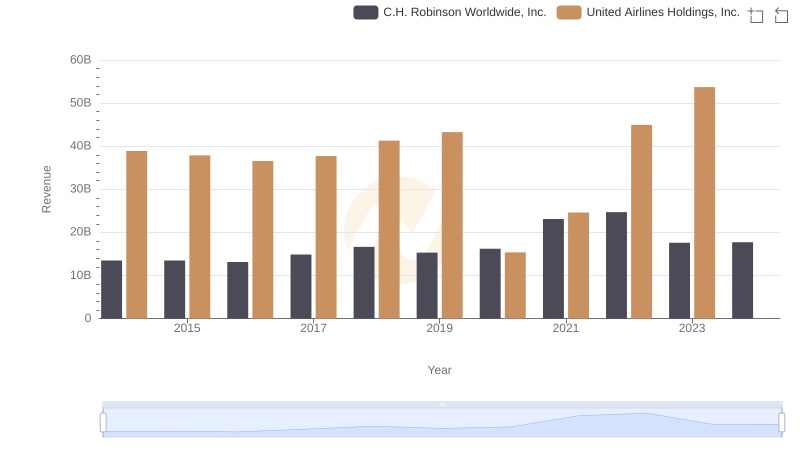
Task: Click inside the data zoom preview area
Action: point(442,423)
